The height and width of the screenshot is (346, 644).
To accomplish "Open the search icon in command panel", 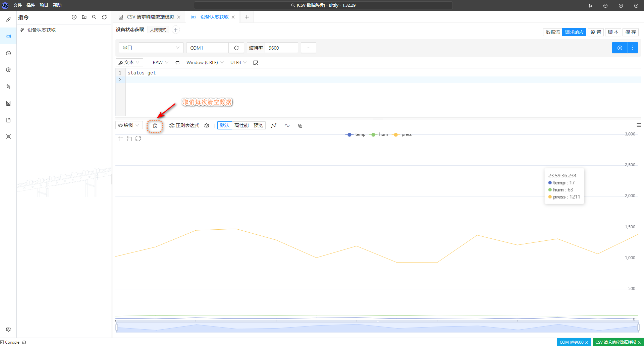I will (x=94, y=17).
